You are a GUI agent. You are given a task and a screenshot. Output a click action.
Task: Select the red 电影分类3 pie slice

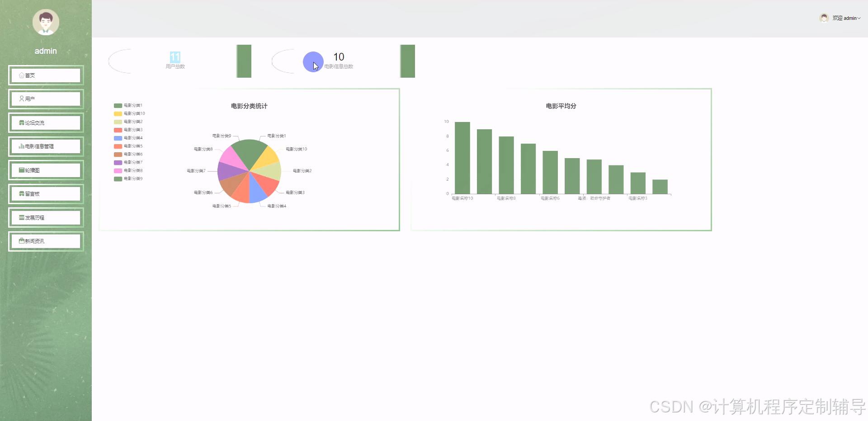(268, 184)
